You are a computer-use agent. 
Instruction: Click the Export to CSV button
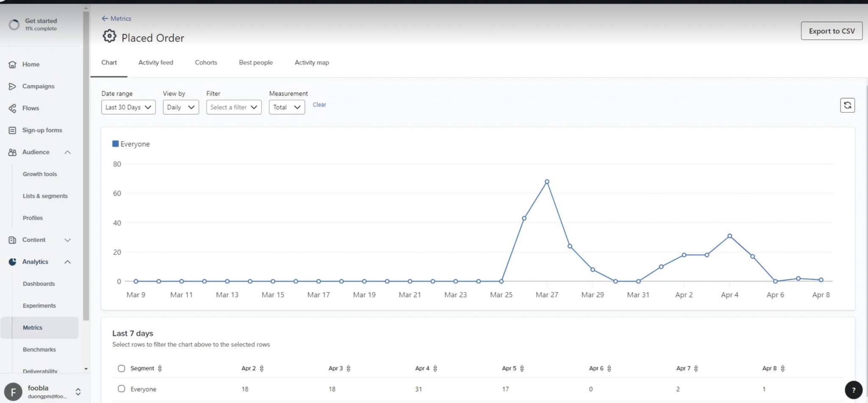(832, 31)
